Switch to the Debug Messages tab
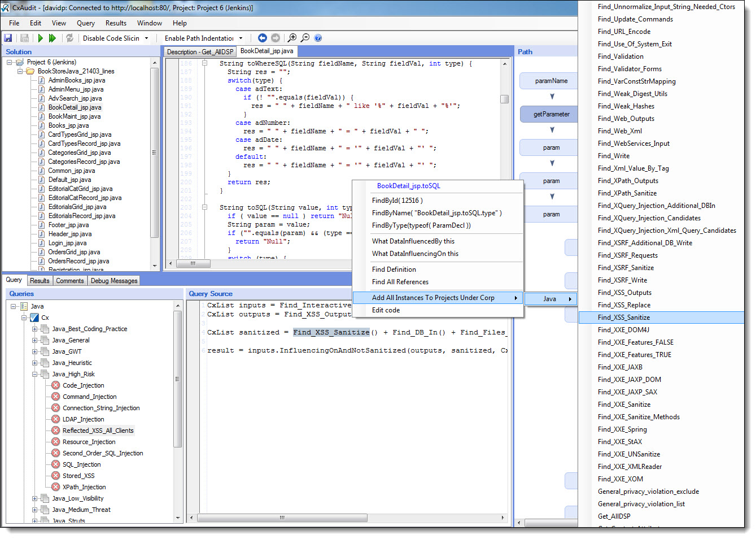This screenshot has width=756, height=539. point(114,281)
